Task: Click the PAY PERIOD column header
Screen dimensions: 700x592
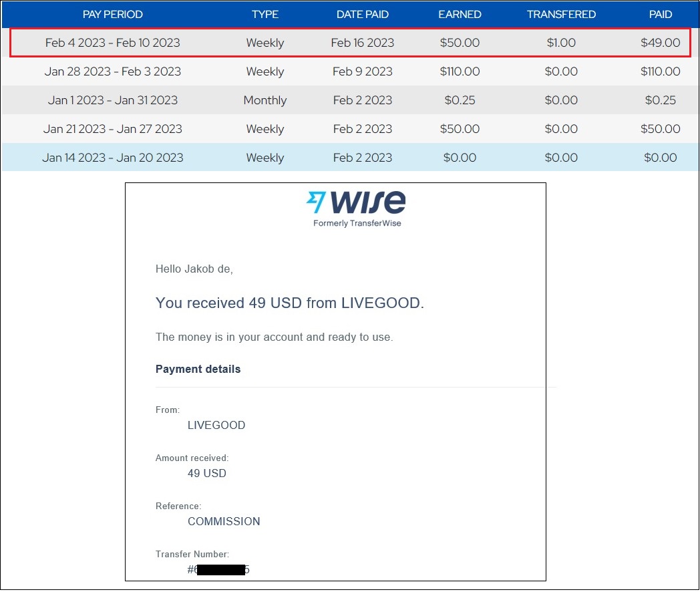Action: 112,14
